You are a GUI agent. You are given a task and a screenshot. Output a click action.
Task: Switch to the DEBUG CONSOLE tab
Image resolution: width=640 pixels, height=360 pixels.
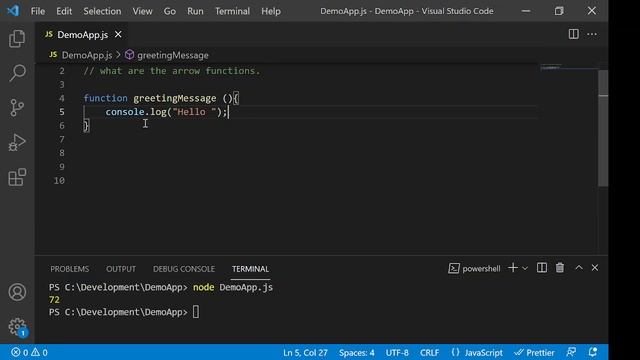coord(184,269)
